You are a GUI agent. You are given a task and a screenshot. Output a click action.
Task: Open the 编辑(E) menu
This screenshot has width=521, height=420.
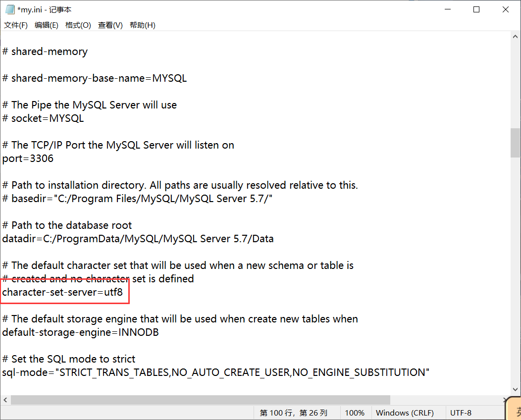[x=47, y=25]
